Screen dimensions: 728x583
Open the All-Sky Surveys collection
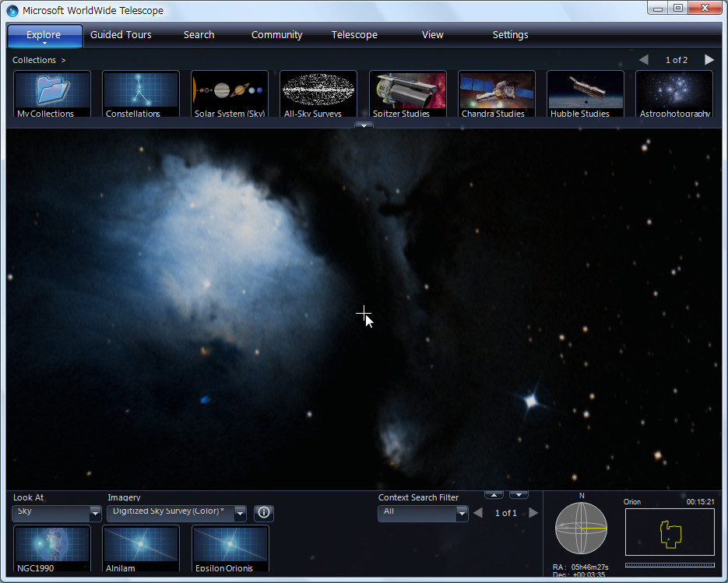(318, 93)
